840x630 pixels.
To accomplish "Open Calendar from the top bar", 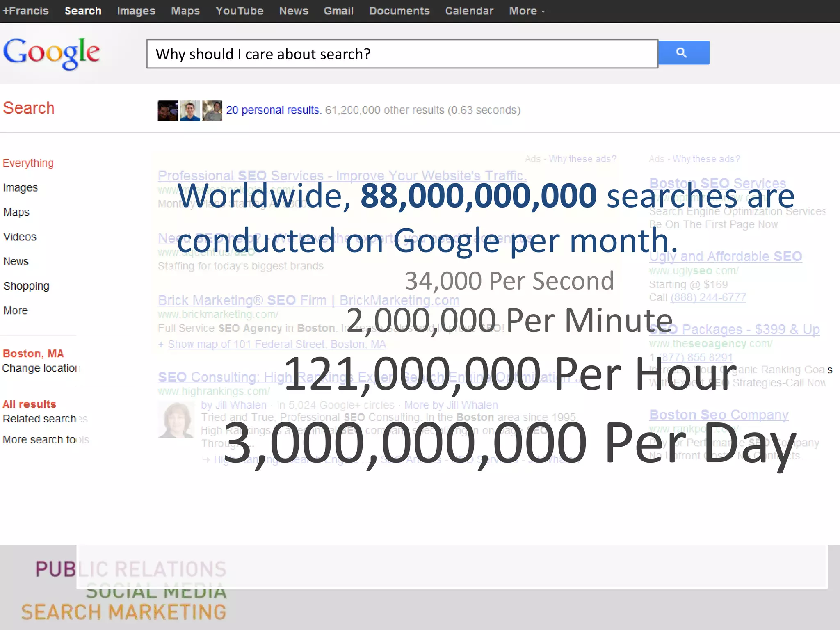I will [x=470, y=11].
